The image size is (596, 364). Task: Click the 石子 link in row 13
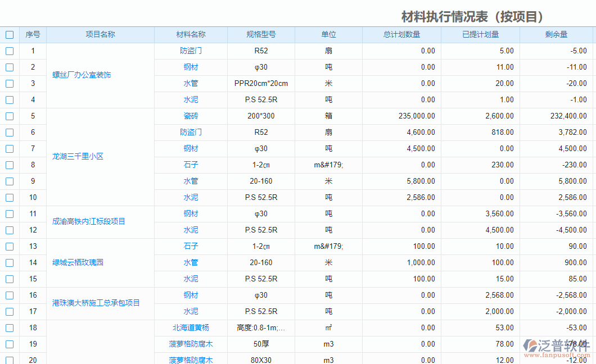191,246
